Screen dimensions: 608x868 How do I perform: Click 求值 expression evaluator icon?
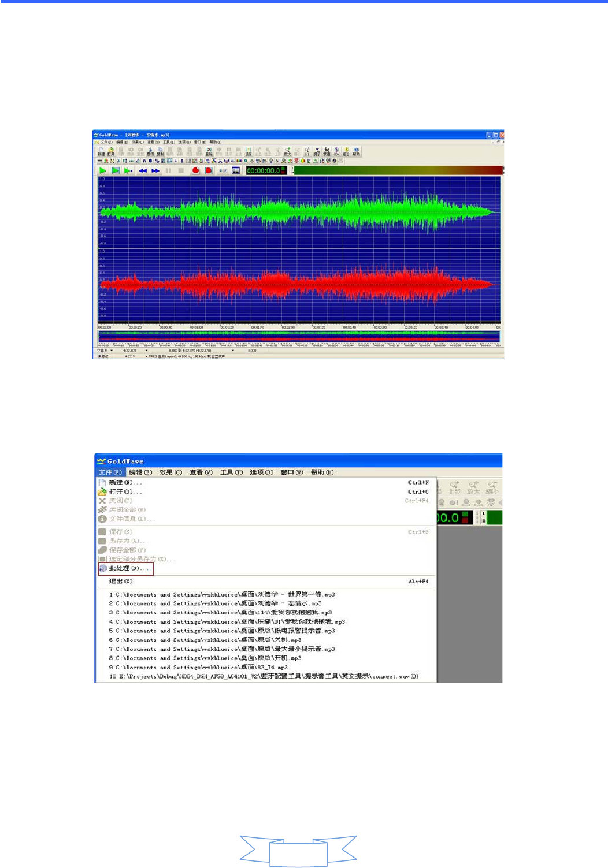pyautogui.click(x=327, y=151)
